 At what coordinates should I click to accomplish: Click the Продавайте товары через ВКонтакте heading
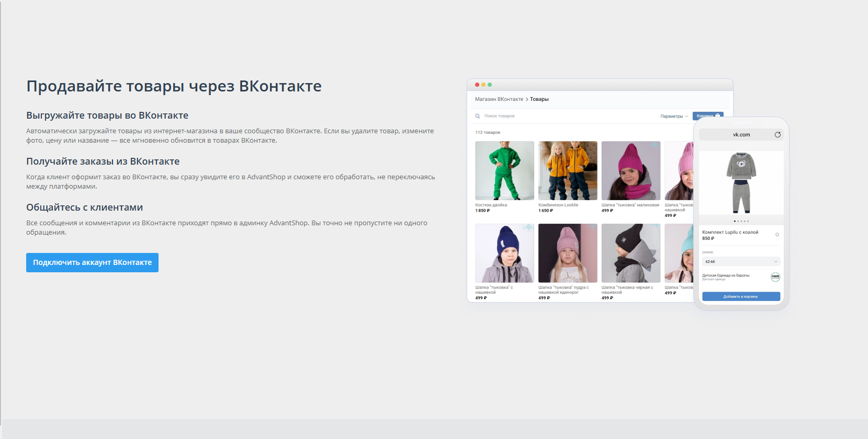pos(174,86)
